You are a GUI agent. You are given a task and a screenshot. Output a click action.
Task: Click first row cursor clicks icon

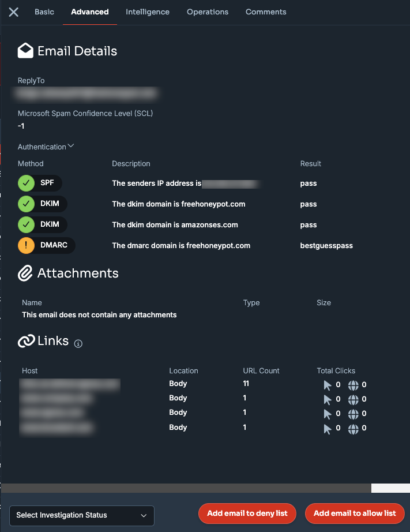[328, 385]
